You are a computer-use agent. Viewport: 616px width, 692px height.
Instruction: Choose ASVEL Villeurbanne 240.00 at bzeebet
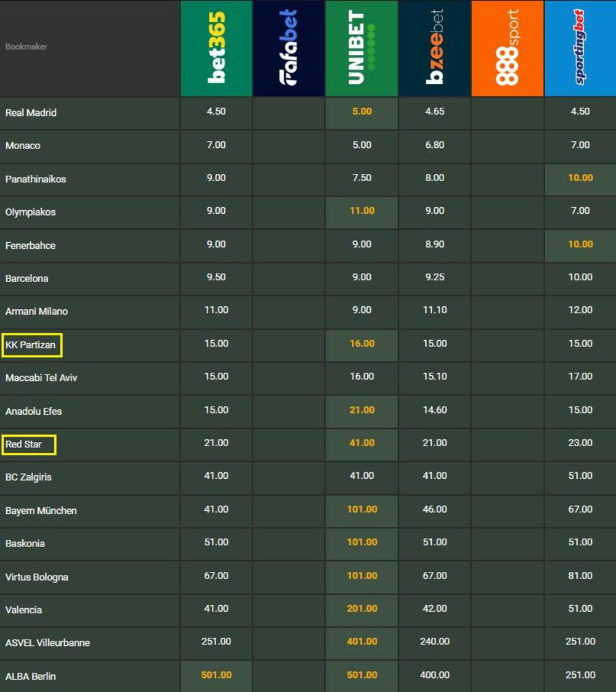pyautogui.click(x=434, y=641)
